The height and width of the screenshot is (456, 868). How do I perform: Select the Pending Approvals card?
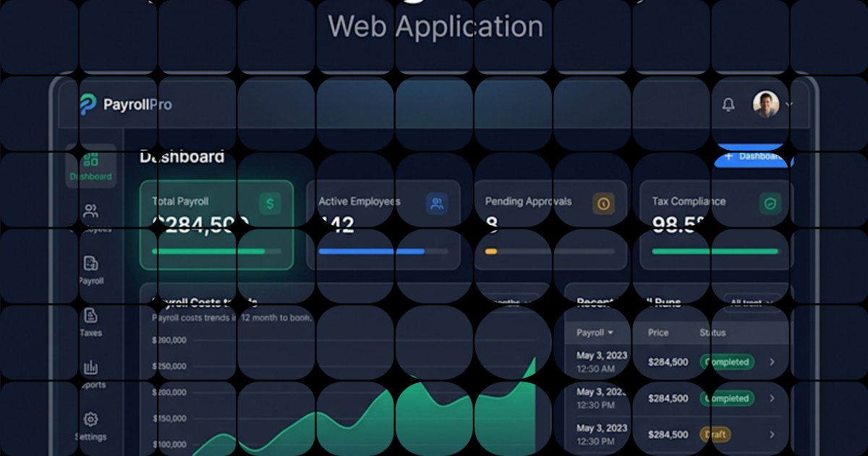coord(550,224)
